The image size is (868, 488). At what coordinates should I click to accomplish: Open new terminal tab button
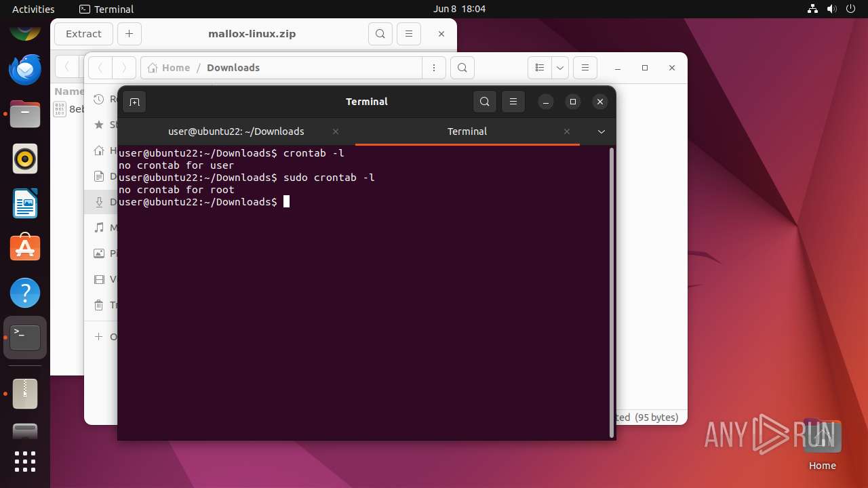point(134,102)
